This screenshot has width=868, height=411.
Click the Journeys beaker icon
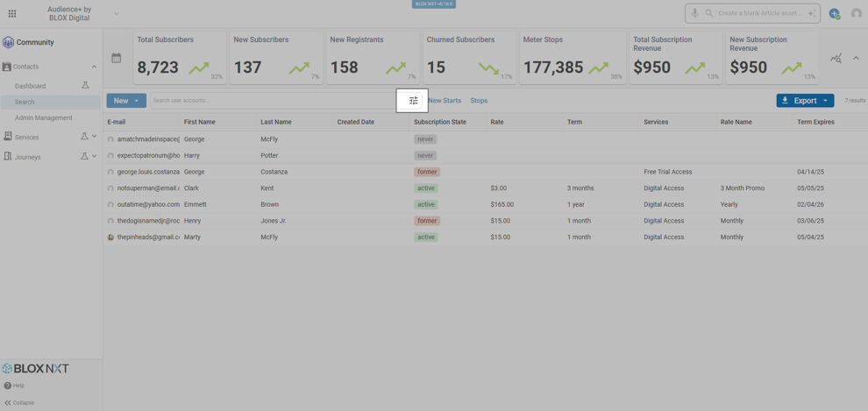coord(84,157)
